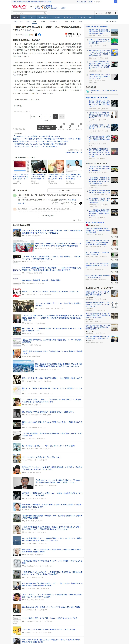The height and width of the screenshot is (644, 129).
Task: Click the news keyword search magnifier button
Action: tap(45, 13)
